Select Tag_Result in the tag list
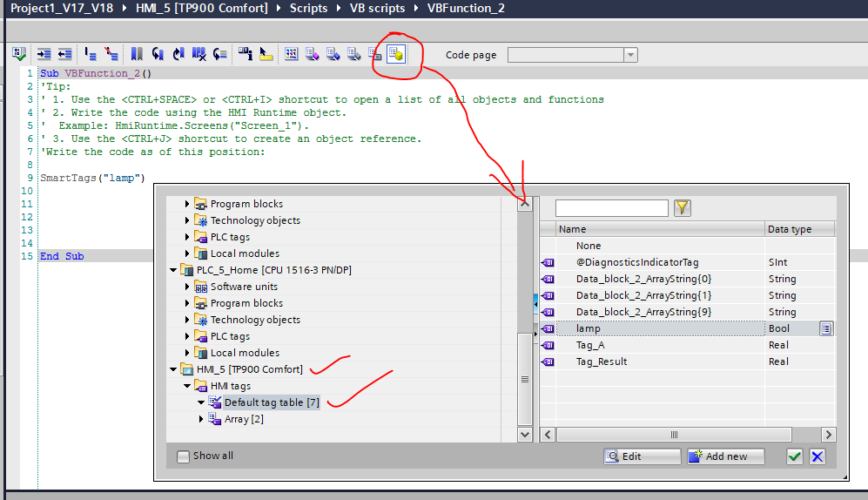This screenshot has height=500, width=868. click(x=601, y=361)
